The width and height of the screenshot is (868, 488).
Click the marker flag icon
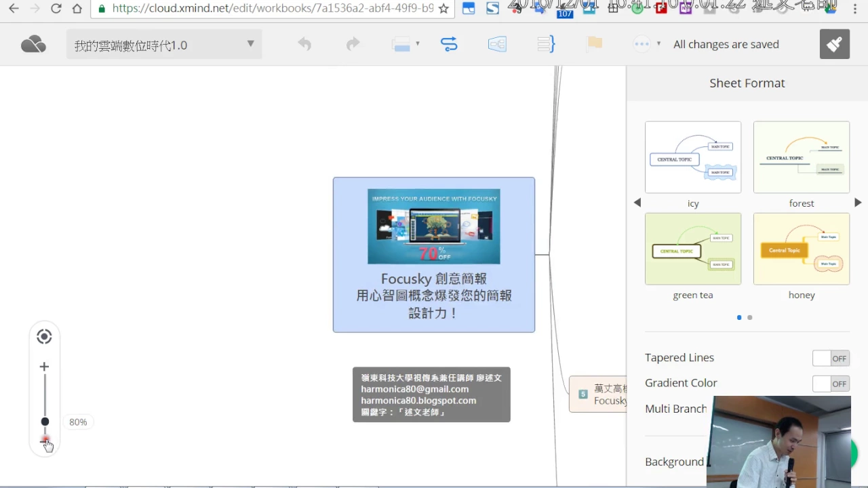(595, 43)
